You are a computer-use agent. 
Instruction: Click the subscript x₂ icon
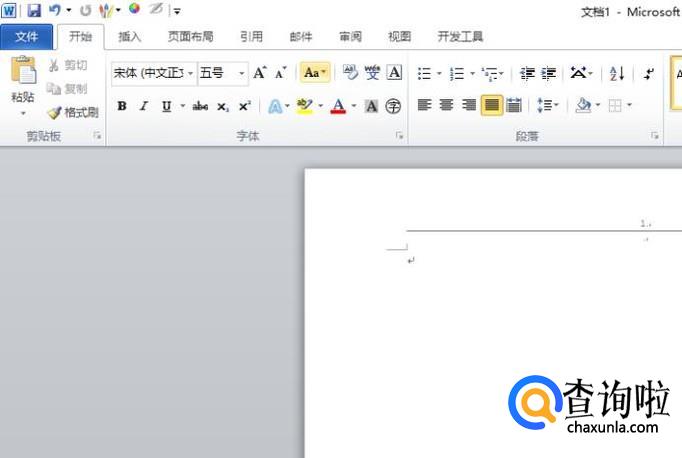223,106
